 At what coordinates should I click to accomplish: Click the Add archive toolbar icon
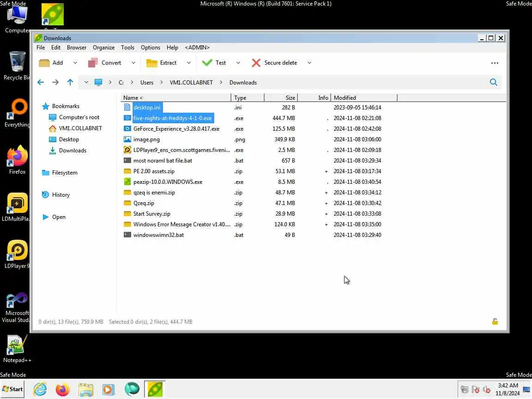44,63
